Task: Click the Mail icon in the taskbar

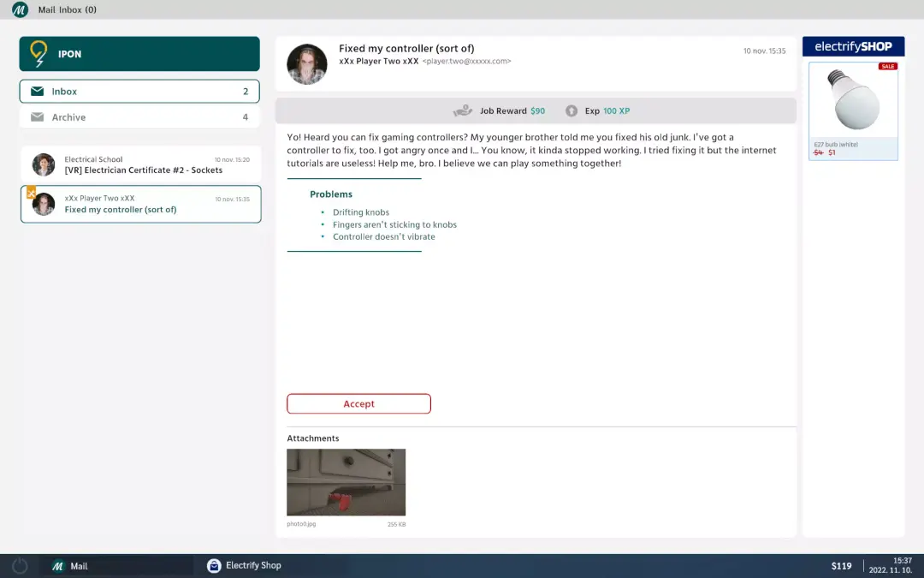Action: click(x=58, y=566)
